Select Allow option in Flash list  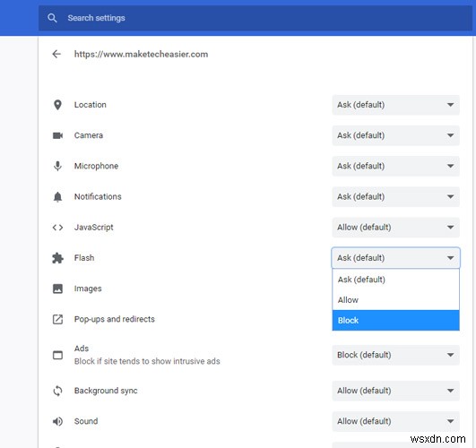[x=395, y=300]
